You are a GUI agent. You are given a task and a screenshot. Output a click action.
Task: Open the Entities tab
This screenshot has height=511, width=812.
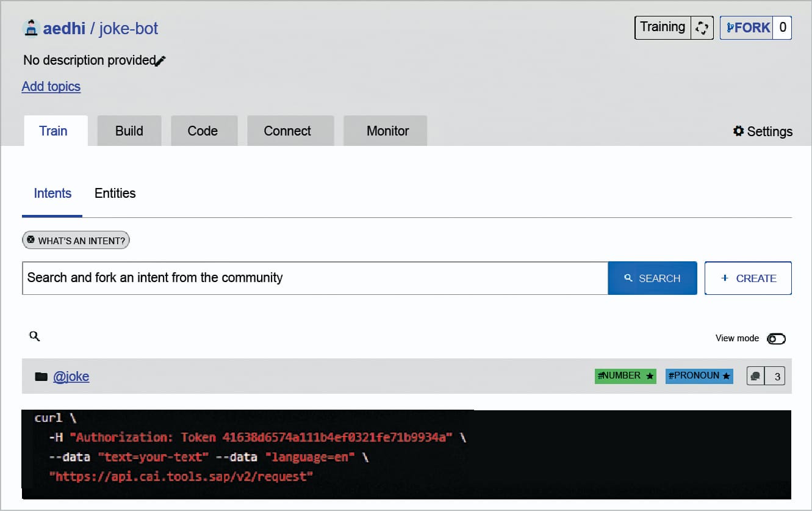(115, 194)
